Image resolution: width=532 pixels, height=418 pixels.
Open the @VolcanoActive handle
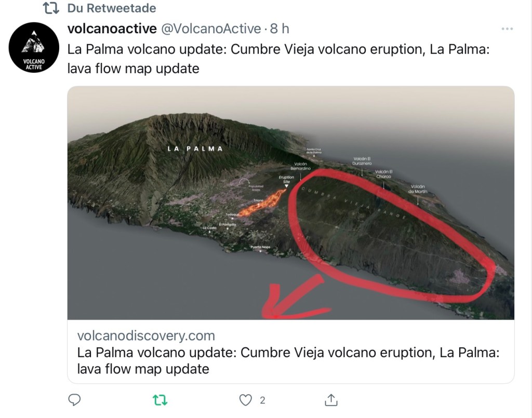pos(211,29)
